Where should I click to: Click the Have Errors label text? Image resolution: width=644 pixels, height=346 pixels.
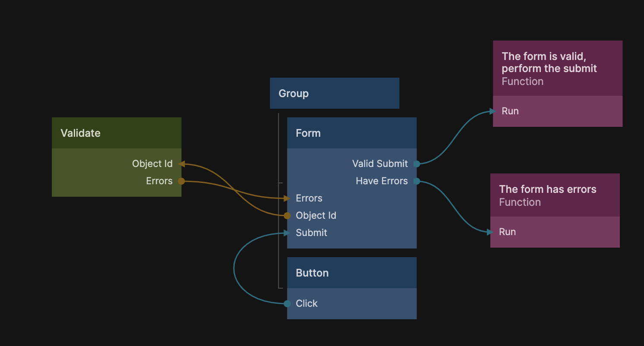click(382, 181)
